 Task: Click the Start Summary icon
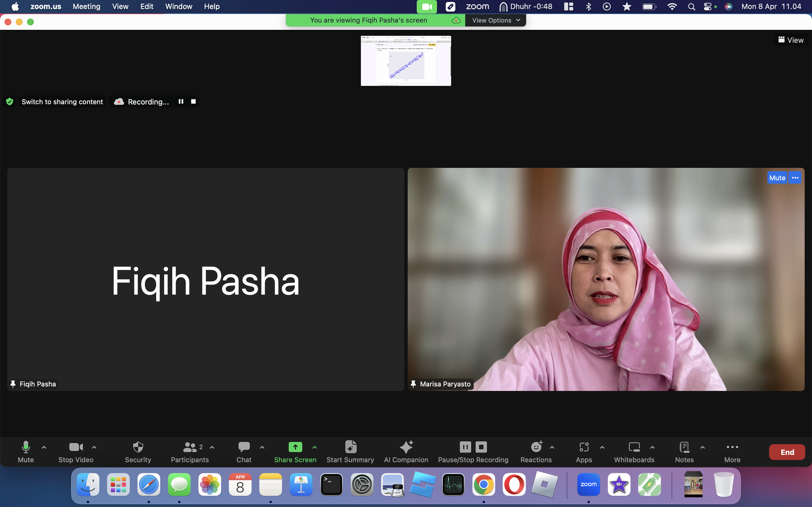click(350, 447)
